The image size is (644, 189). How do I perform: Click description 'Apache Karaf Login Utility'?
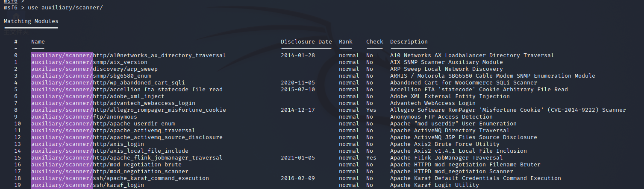pos(435,185)
